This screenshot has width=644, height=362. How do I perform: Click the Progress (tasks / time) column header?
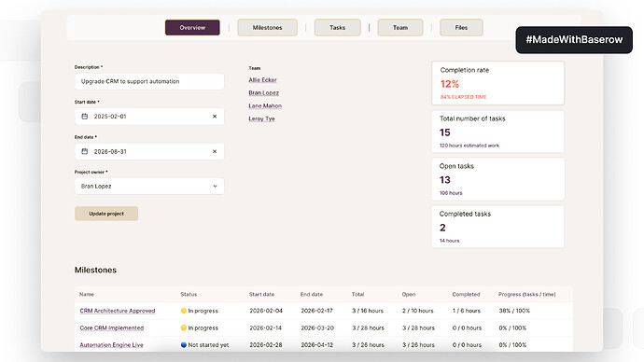point(527,294)
